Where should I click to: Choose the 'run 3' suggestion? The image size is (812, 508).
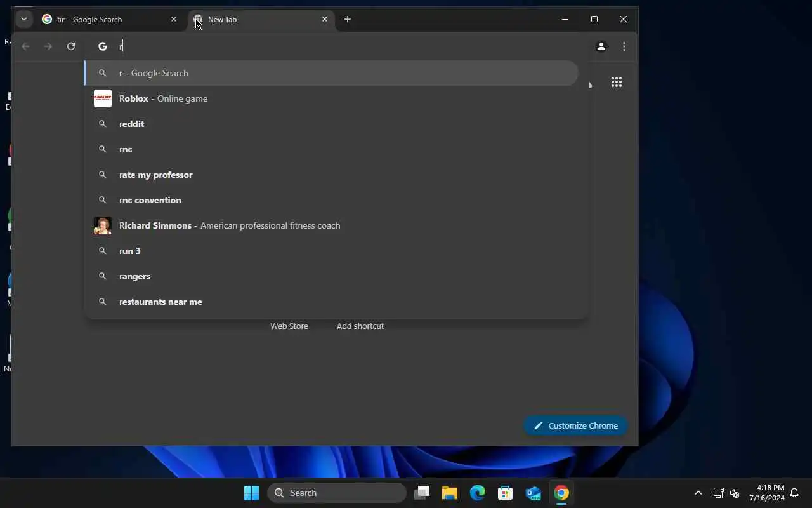click(331, 251)
